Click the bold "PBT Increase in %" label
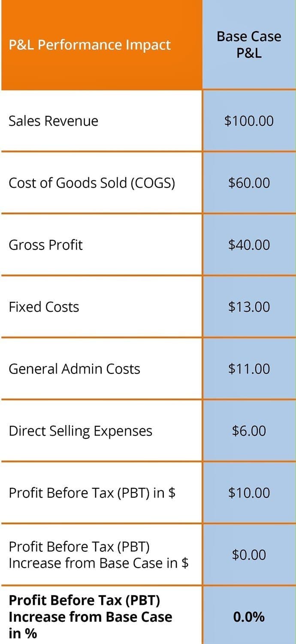Viewport: 296px width, 644px height. tap(90, 617)
